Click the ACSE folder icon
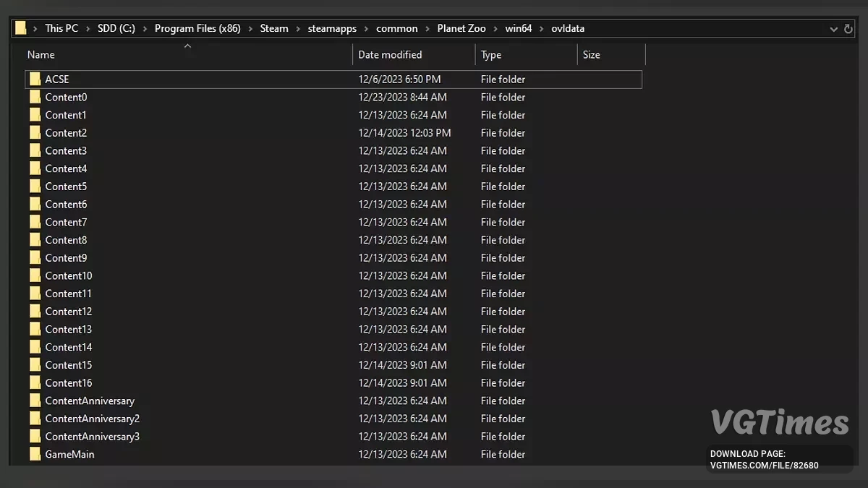The image size is (868, 488). click(x=35, y=79)
